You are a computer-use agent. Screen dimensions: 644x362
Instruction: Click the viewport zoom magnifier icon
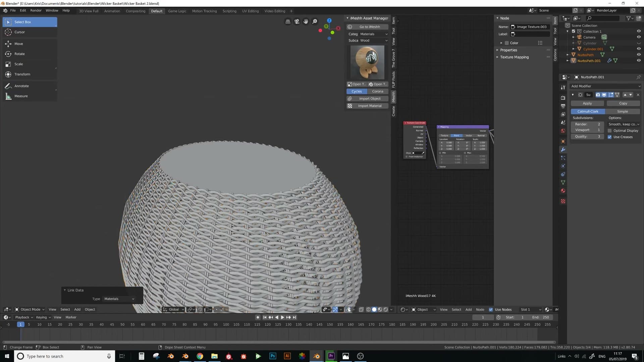(x=315, y=21)
